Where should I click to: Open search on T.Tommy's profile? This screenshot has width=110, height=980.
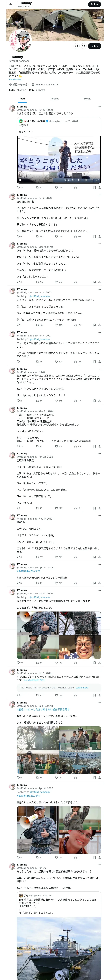pos(83,46)
